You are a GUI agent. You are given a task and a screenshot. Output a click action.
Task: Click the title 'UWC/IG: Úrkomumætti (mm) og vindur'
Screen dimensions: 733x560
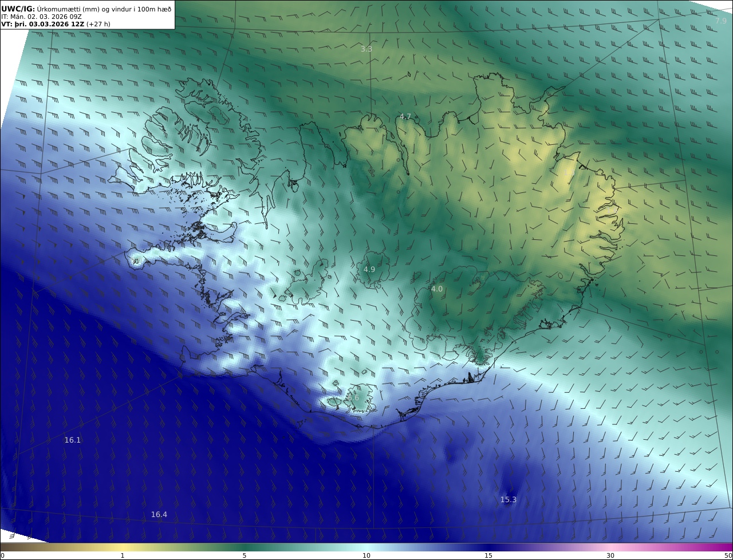point(86,9)
